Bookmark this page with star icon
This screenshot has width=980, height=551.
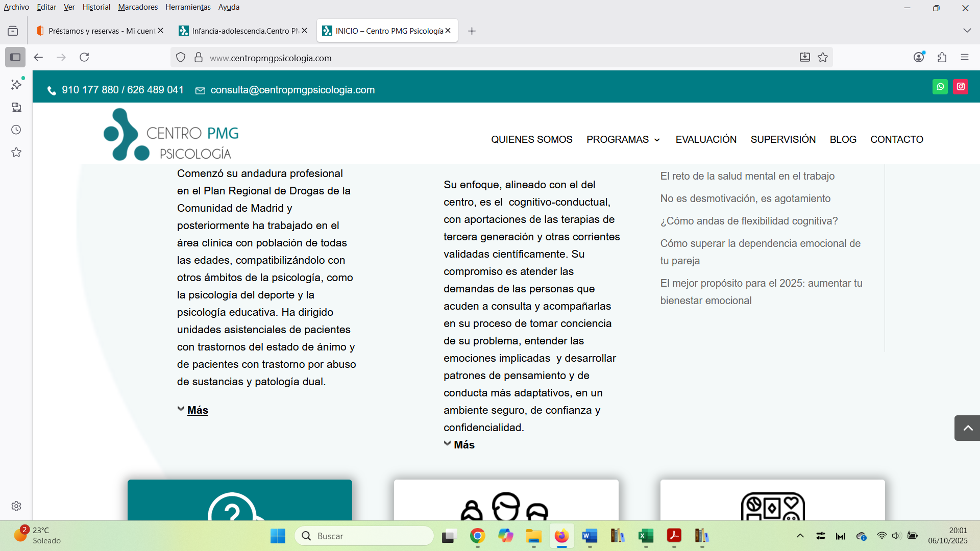[x=823, y=58]
